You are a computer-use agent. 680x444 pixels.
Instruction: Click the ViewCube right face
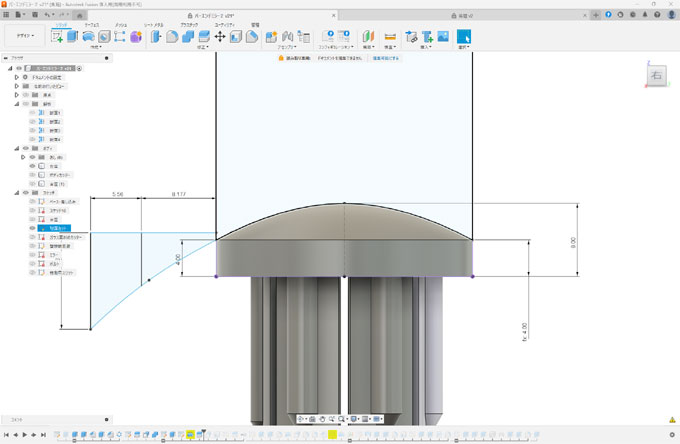(x=655, y=76)
